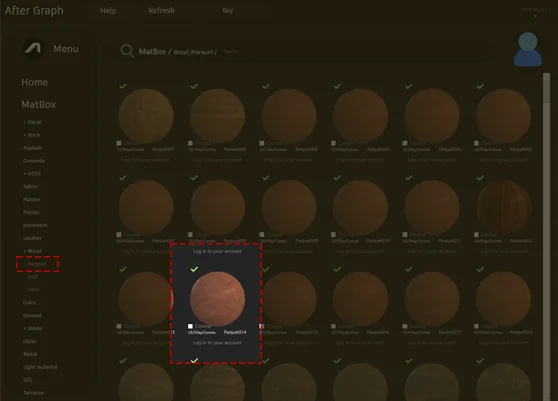Click the green checkmark above Parquet012

pyautogui.click(x=480, y=178)
